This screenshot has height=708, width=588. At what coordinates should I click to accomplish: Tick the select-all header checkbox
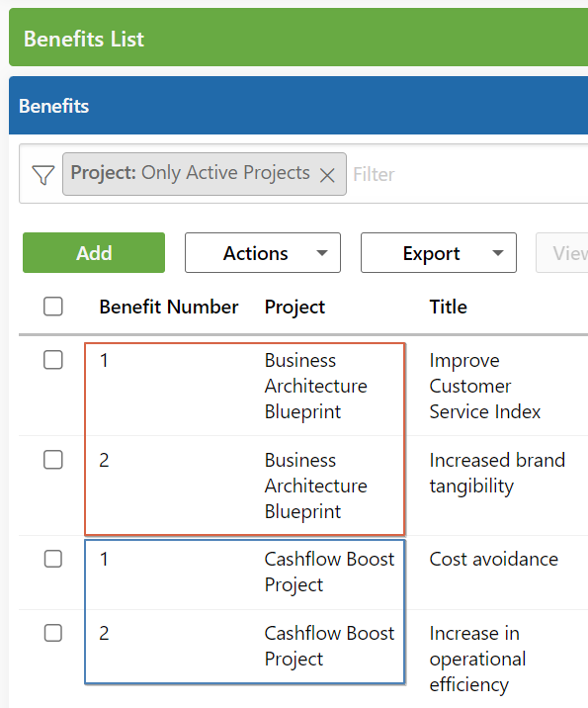tap(53, 307)
